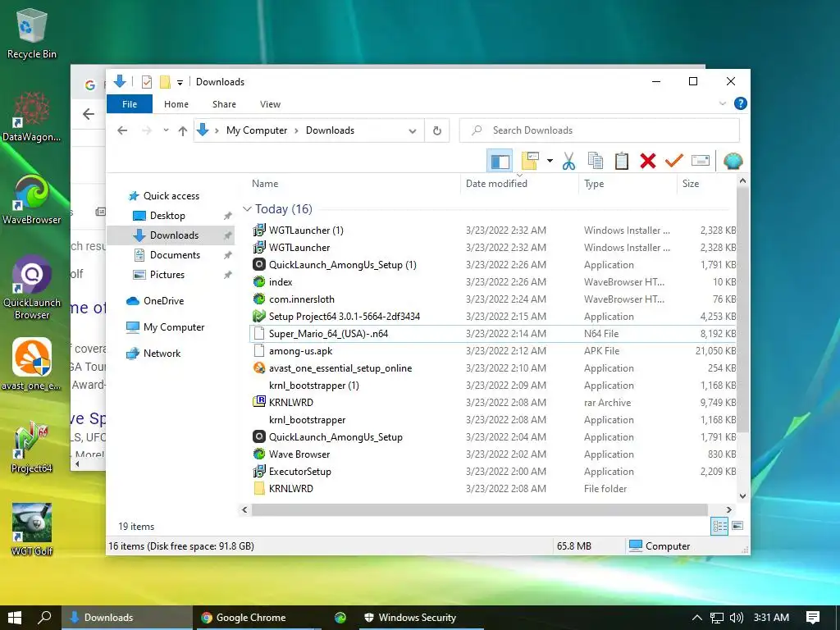Image resolution: width=840 pixels, height=630 pixels.
Task: Click the Explorer forward arrow
Action: [x=146, y=130]
